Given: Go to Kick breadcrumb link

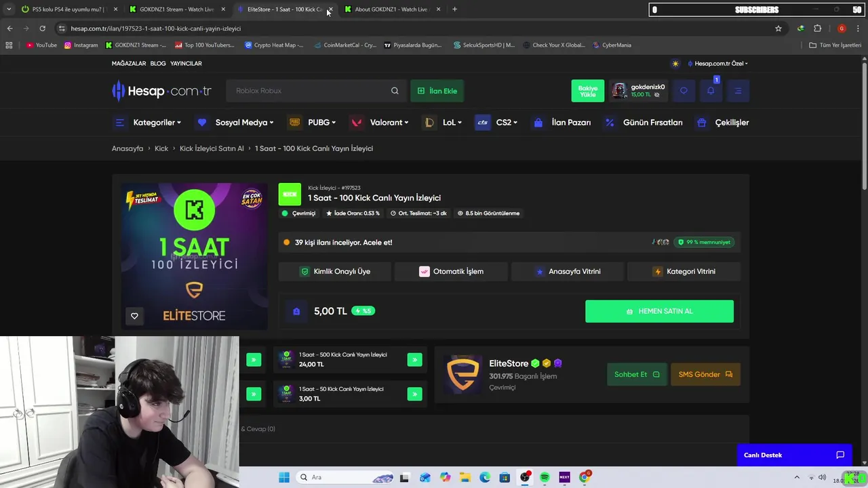Looking at the screenshot, I should (x=161, y=148).
